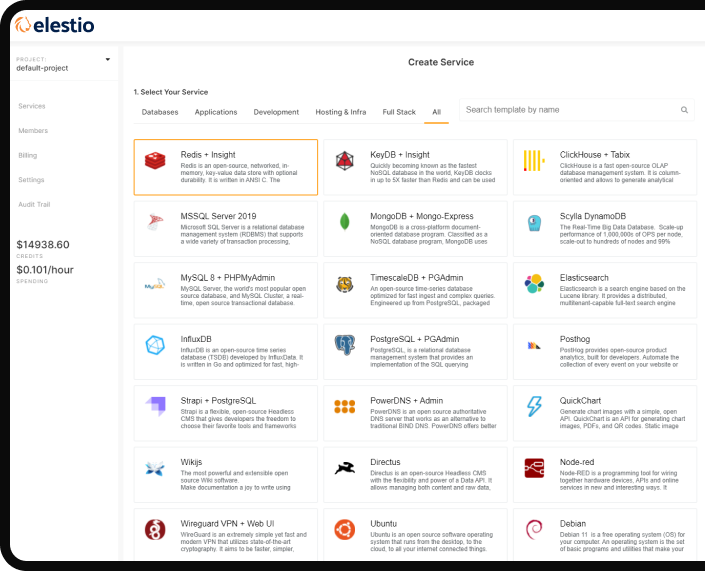Switch to the Databases tab

tap(160, 112)
